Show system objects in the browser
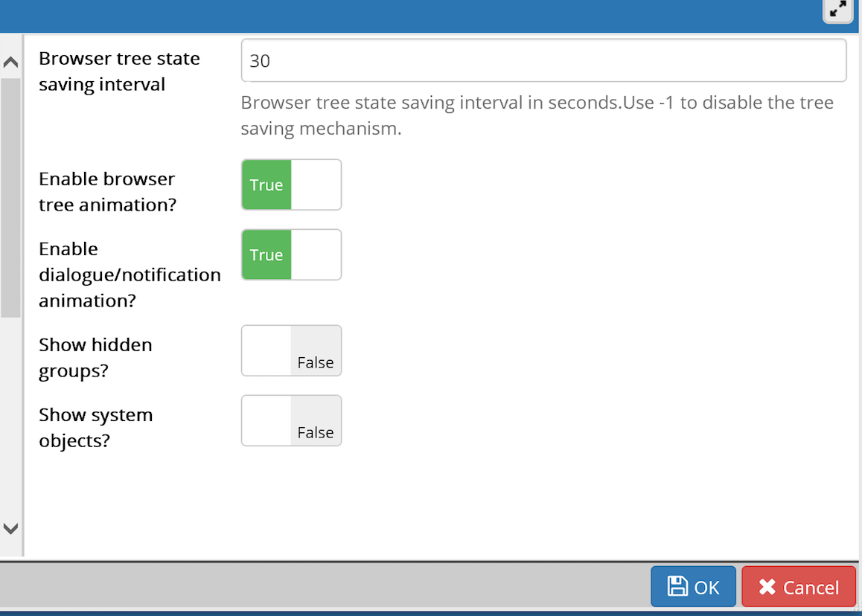The width and height of the screenshot is (862, 616). pos(291,420)
